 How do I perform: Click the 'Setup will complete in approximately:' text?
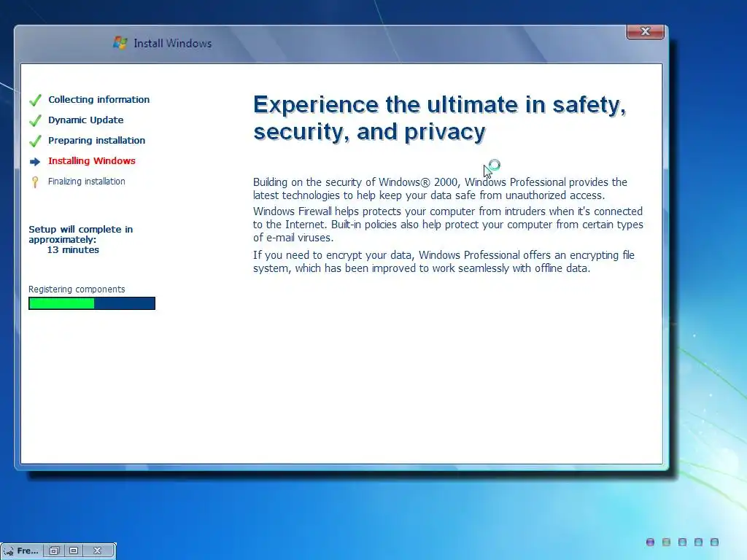pos(80,234)
